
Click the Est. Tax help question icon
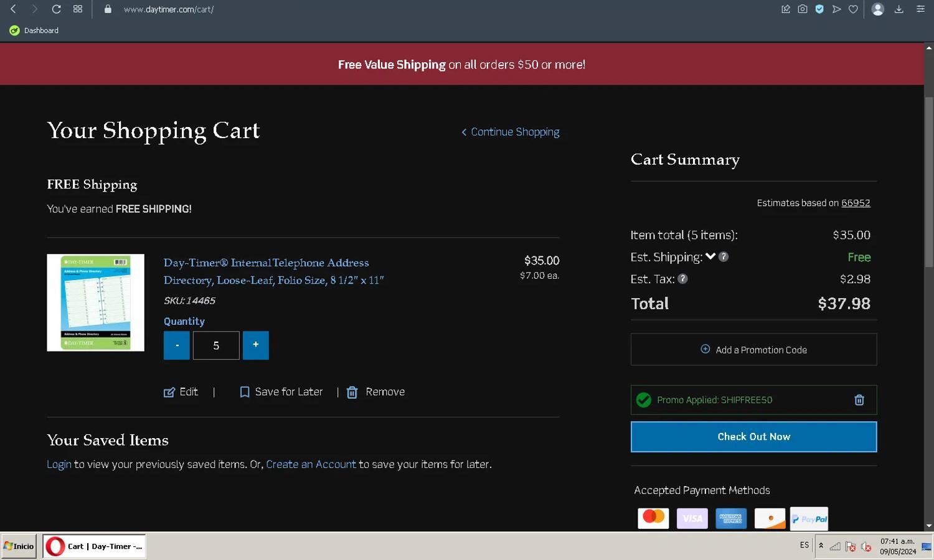tap(682, 279)
